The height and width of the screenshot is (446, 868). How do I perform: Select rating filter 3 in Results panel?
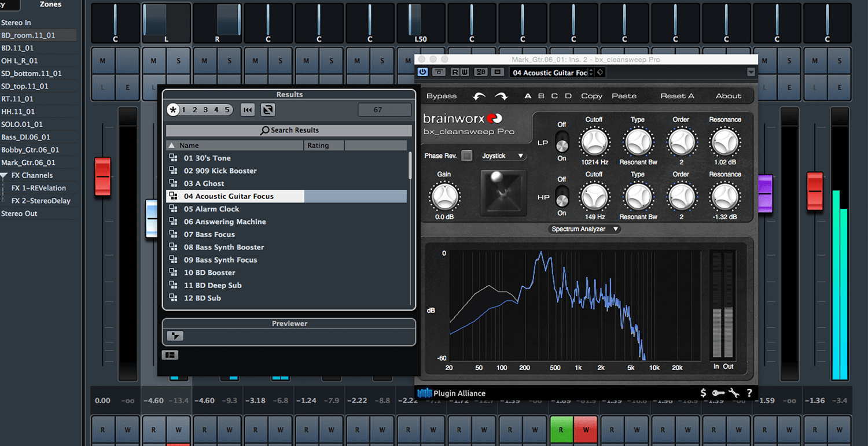click(205, 110)
